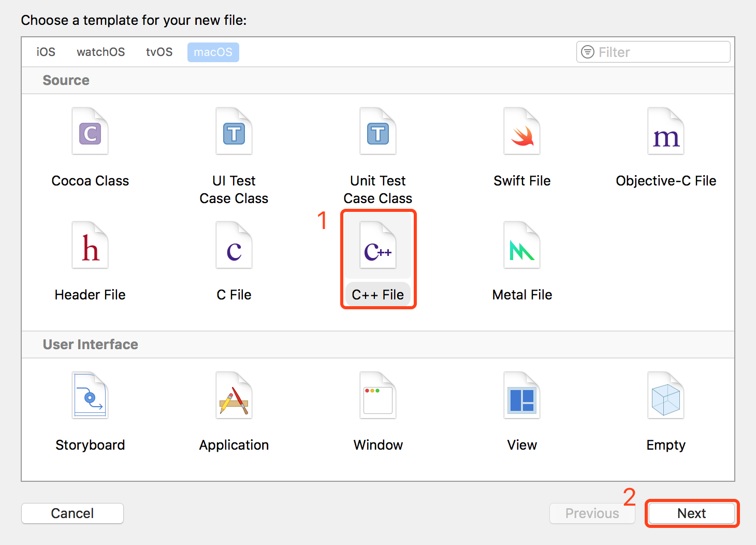Click the "Application" label text
756x545 pixels.
pyautogui.click(x=234, y=445)
